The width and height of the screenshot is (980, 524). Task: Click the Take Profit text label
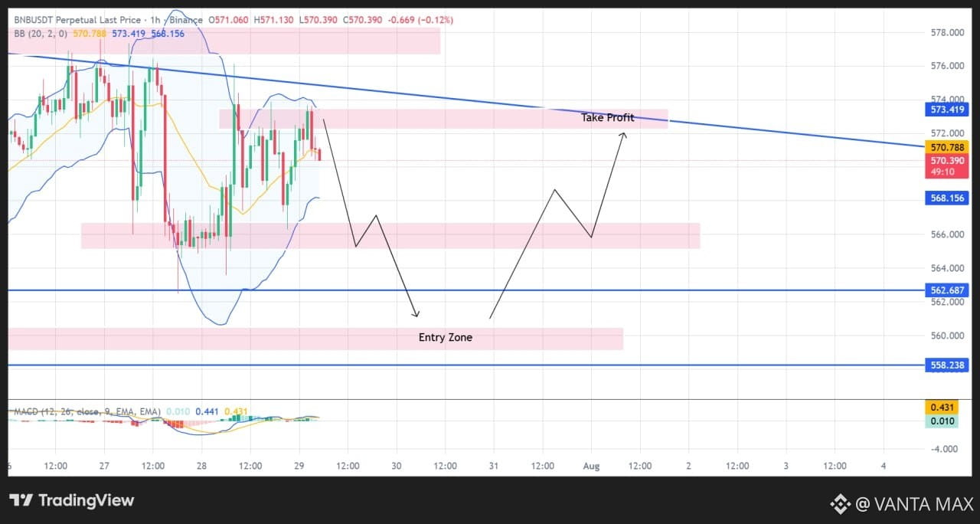coord(607,118)
